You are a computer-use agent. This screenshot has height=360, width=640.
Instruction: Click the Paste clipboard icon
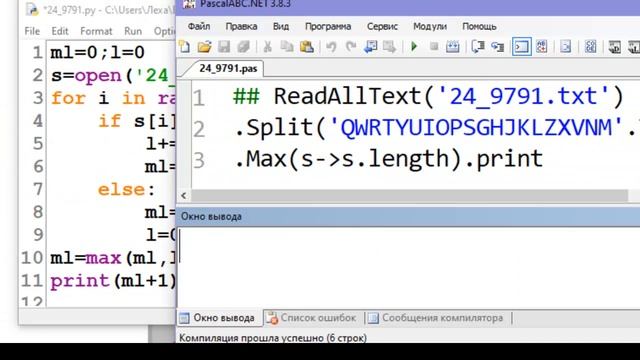(307, 47)
